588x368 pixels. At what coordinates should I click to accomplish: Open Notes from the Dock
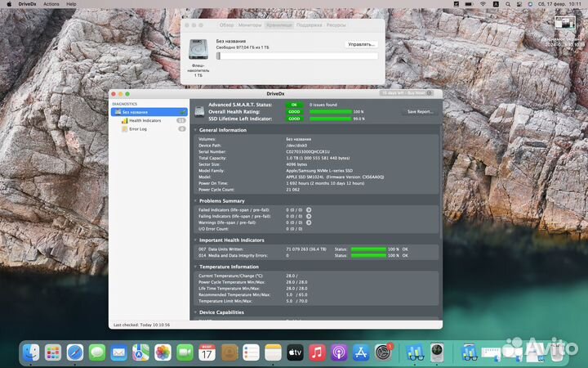(x=273, y=352)
